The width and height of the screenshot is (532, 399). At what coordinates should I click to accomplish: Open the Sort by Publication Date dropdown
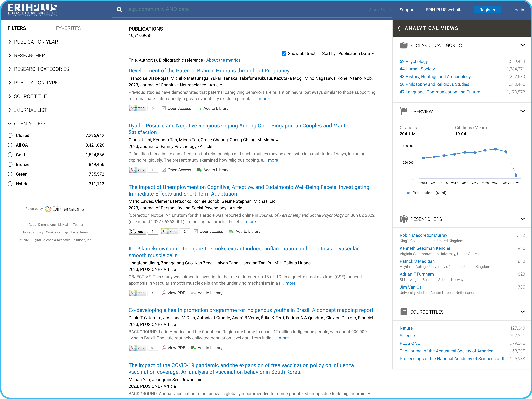click(x=356, y=53)
